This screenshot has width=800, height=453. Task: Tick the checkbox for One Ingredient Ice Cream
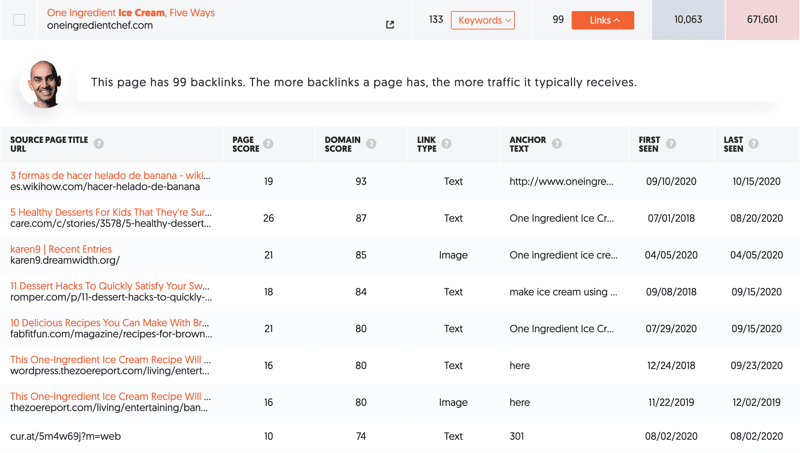click(19, 20)
